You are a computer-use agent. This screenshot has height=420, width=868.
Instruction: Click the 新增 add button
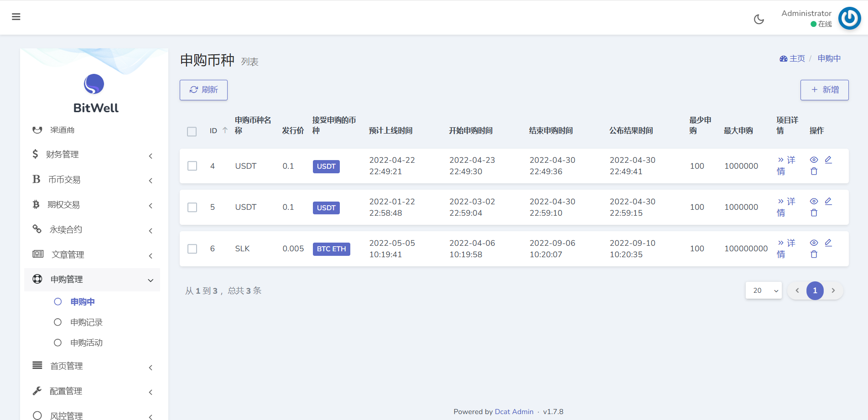(x=824, y=90)
